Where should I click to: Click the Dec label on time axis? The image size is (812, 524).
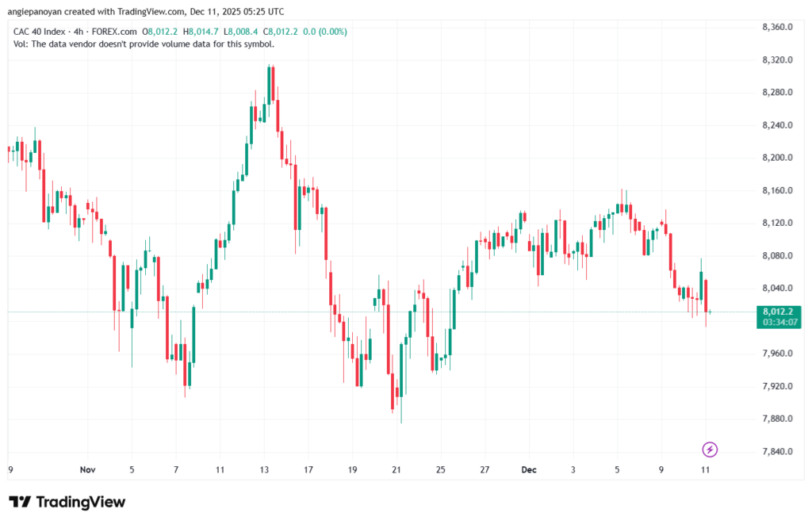point(529,469)
